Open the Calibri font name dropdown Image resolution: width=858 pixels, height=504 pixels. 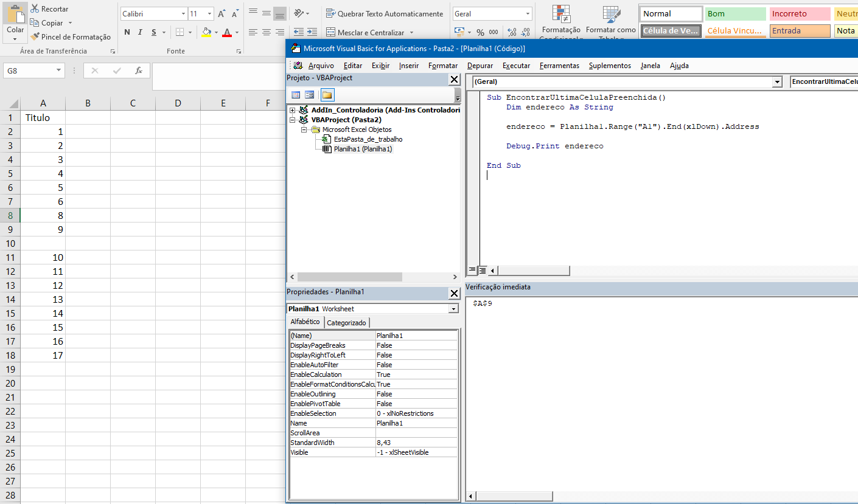[x=184, y=13]
